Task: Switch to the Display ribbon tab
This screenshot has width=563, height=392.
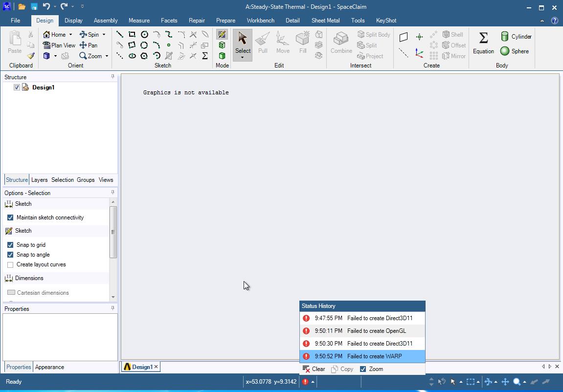Action: pos(73,21)
